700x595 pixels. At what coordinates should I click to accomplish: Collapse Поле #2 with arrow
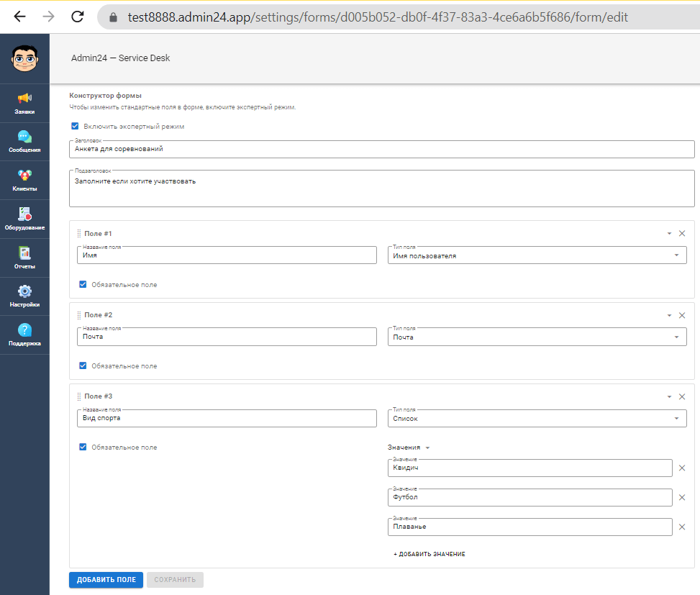click(x=669, y=316)
